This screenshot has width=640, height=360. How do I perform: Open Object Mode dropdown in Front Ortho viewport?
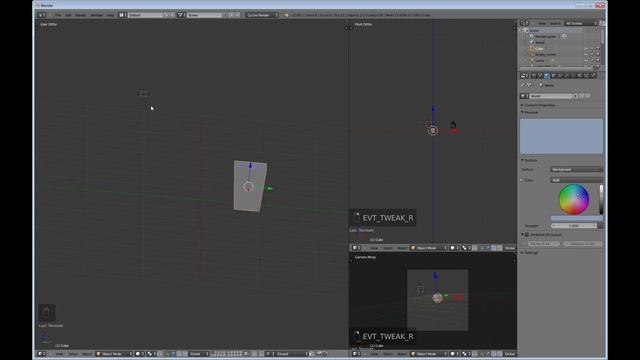click(429, 248)
